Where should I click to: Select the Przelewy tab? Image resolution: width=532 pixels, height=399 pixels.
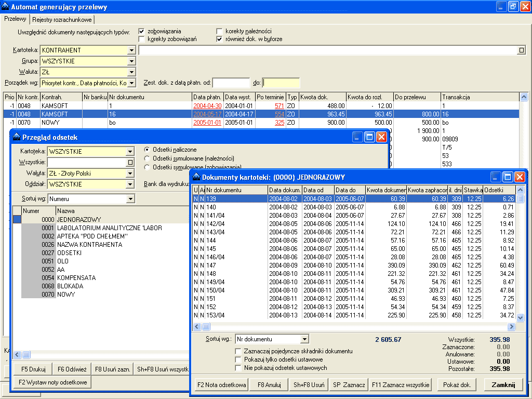(15, 19)
